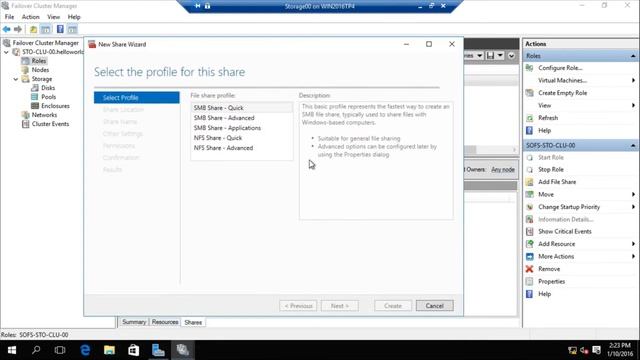Choose SMB Share - Applications profile
Screen dimensions: 640x360
pyautogui.click(x=242, y=128)
